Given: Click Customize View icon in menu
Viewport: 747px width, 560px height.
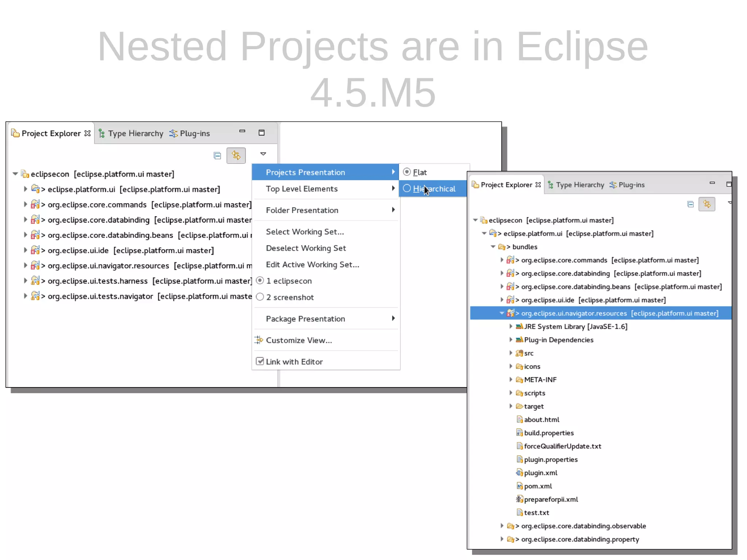Looking at the screenshot, I should coord(259,340).
